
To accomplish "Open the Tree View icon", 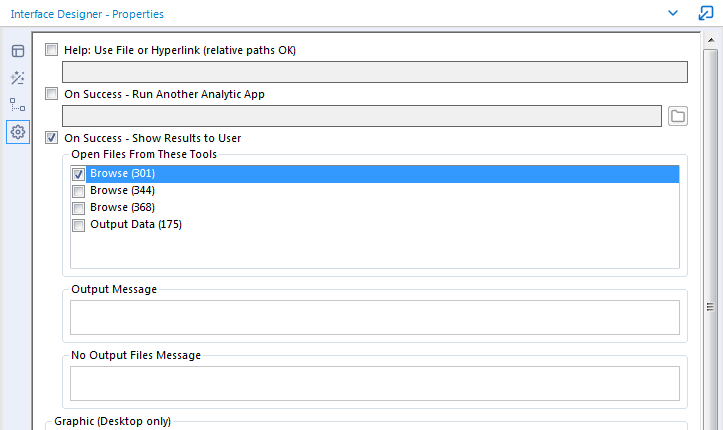I will click(x=18, y=105).
